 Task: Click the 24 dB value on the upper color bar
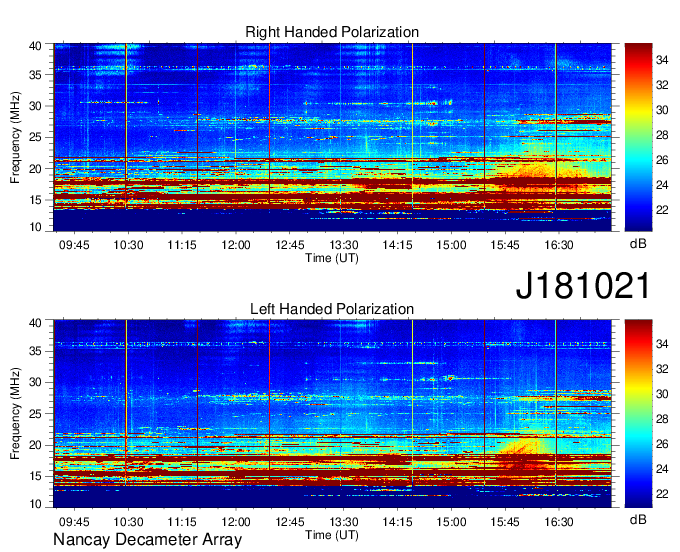point(662,185)
